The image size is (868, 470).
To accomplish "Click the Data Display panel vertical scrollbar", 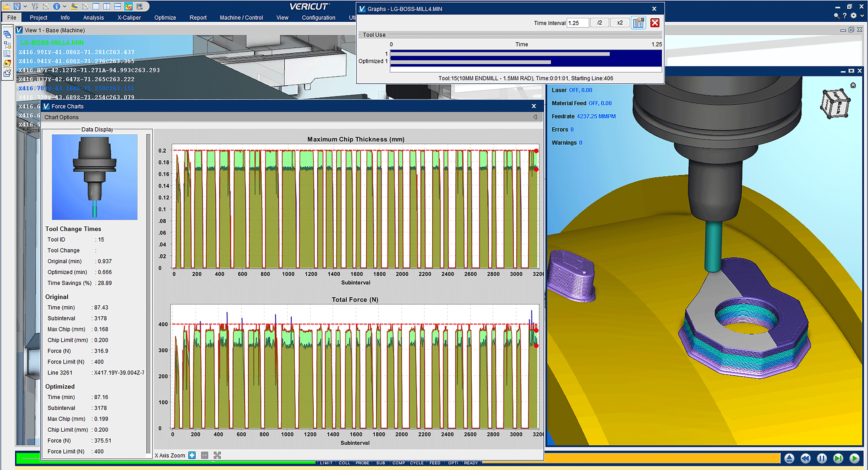I will tap(148, 293).
